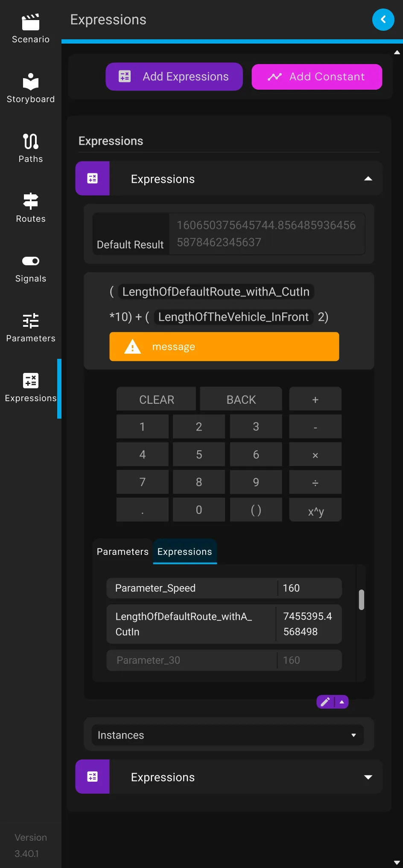Collapse the first Expressions accordion
Image resolution: width=403 pixels, height=868 pixels.
pyautogui.click(x=368, y=179)
